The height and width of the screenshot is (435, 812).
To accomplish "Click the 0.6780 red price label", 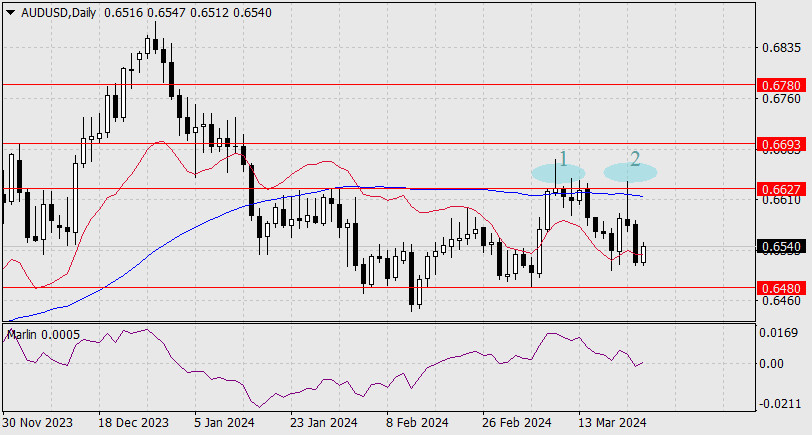I will [x=782, y=85].
